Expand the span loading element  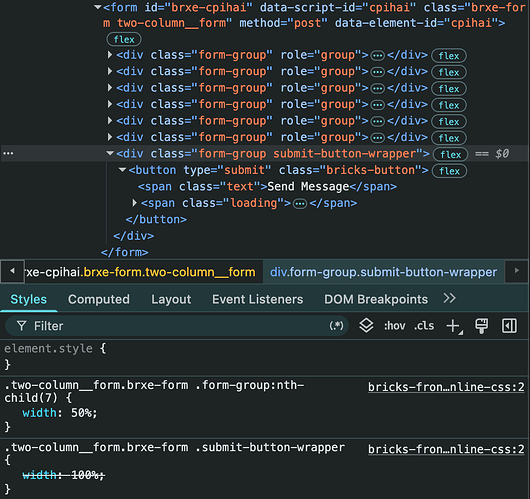tap(134, 203)
